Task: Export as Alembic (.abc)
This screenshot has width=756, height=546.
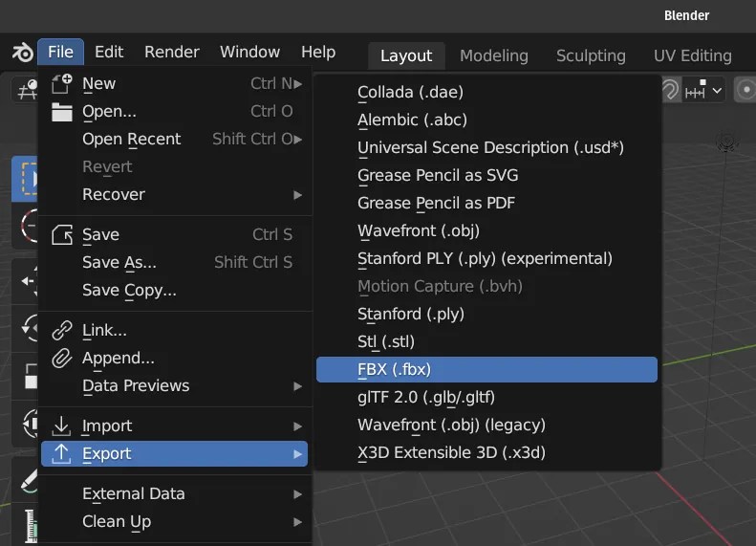Action: coord(487,120)
